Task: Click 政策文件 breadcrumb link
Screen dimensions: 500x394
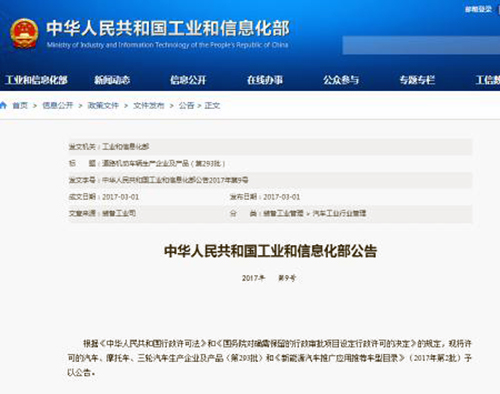Action: [x=103, y=105]
